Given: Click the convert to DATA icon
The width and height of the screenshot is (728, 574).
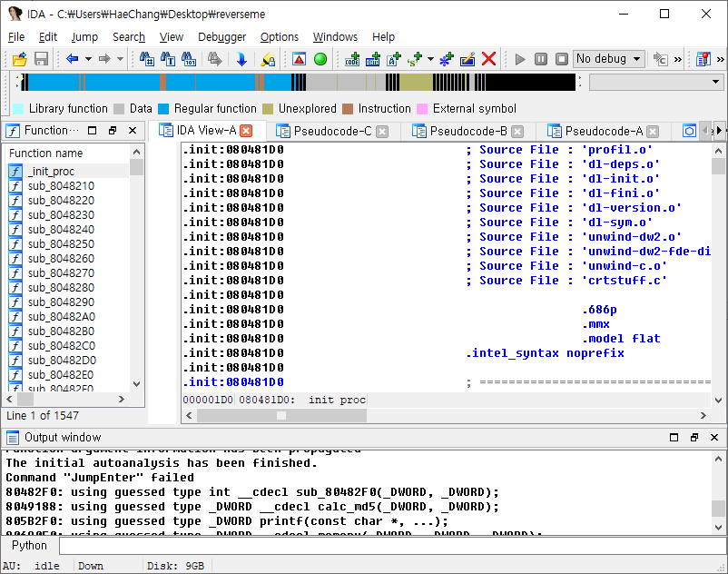Looking at the screenshot, I should (373, 59).
